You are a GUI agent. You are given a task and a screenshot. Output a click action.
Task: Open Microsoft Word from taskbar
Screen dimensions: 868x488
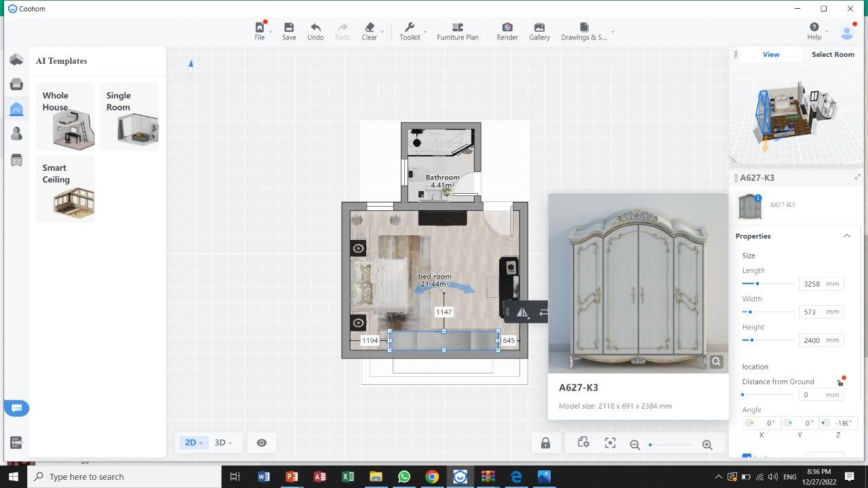[x=264, y=476]
